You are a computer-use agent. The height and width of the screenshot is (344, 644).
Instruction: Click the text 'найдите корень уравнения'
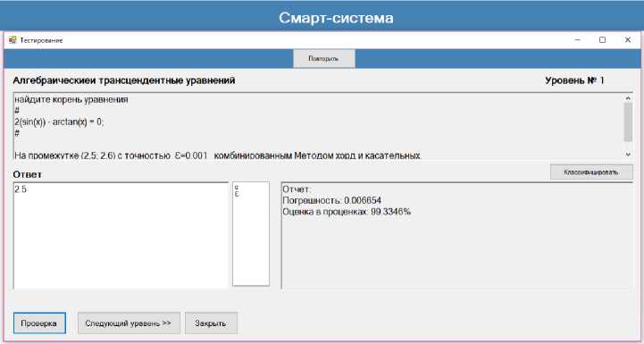(x=71, y=100)
